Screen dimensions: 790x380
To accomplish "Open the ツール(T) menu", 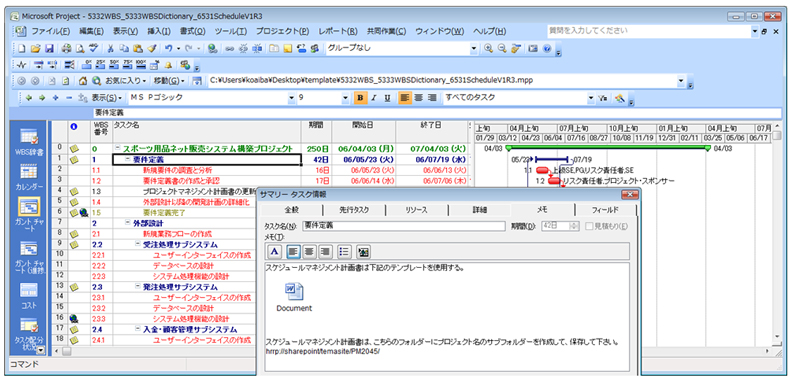I will pos(230,31).
